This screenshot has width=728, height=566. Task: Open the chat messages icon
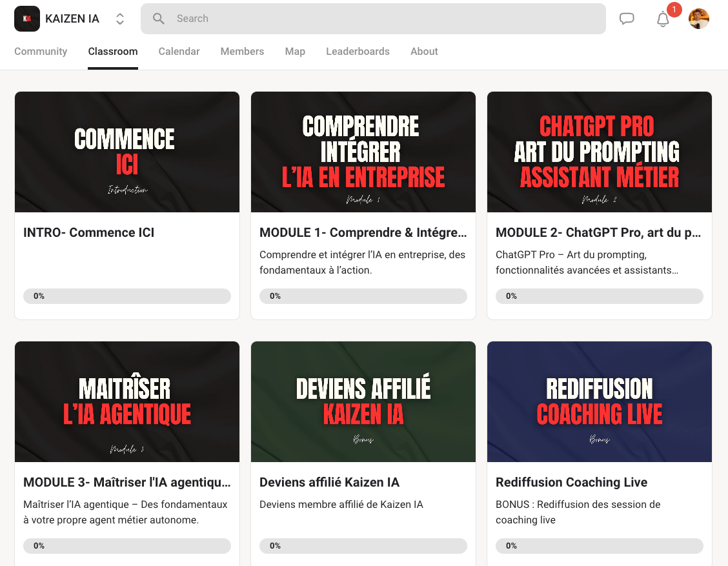[x=627, y=19]
